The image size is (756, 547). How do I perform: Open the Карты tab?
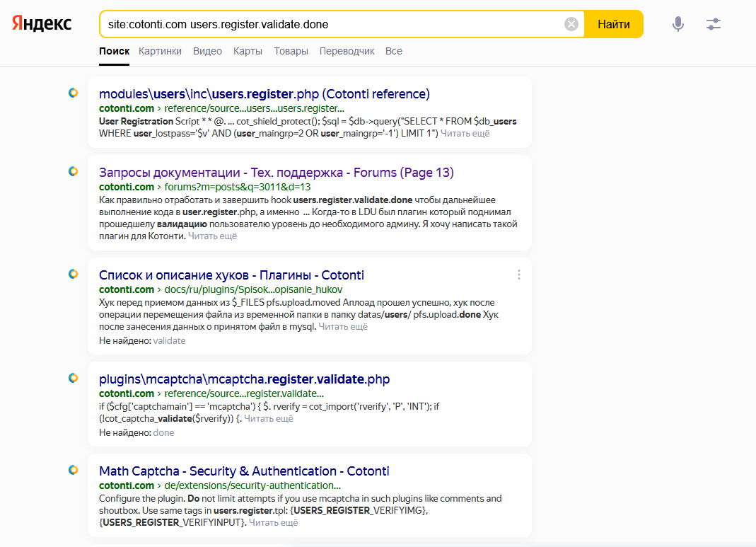[248, 51]
